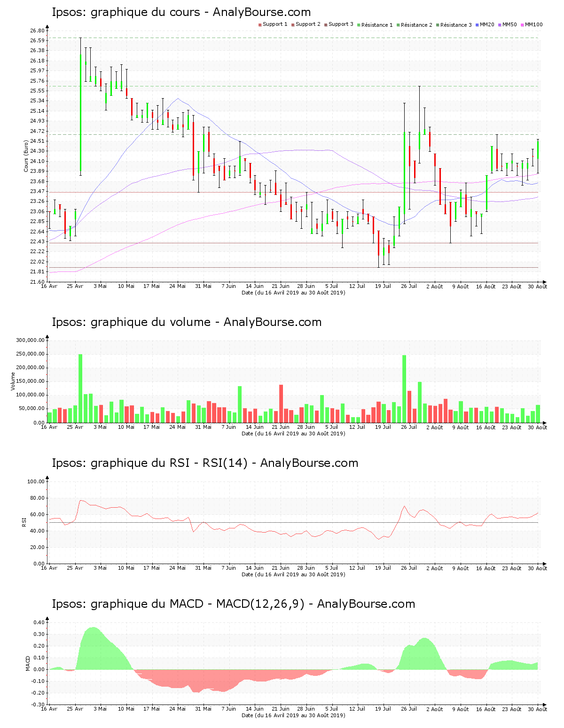The height and width of the screenshot is (728, 564).
Task: Click the 'Cours (Euro)' axis label
Action: (26, 156)
